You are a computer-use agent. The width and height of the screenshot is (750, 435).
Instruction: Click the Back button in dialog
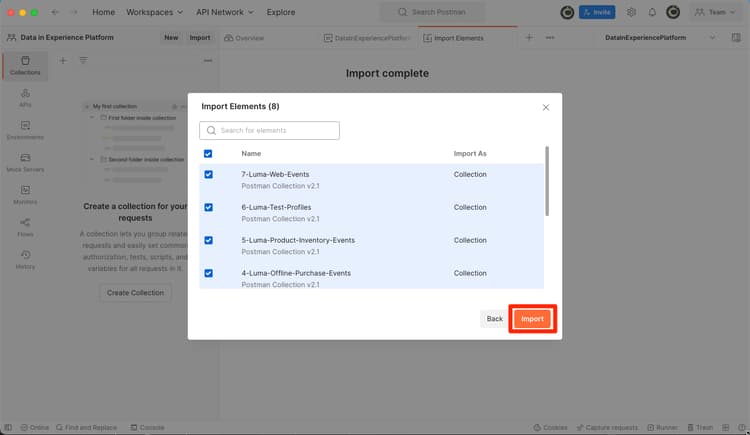pos(495,319)
